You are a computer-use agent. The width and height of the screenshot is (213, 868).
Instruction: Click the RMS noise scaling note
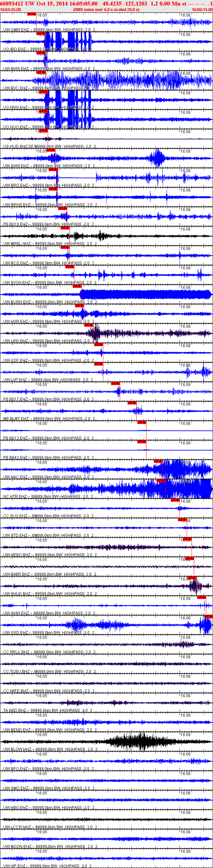click(x=106, y=10)
